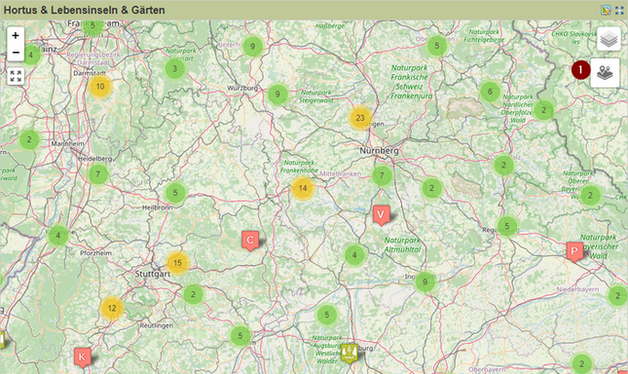Click the green cluster of 3
Image resolution: width=628 pixels, height=374 pixels.
coord(175,69)
